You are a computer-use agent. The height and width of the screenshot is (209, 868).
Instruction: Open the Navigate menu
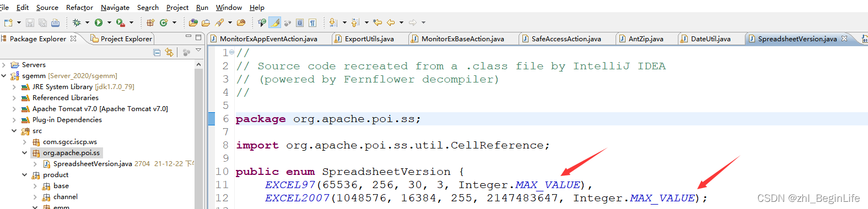click(115, 7)
